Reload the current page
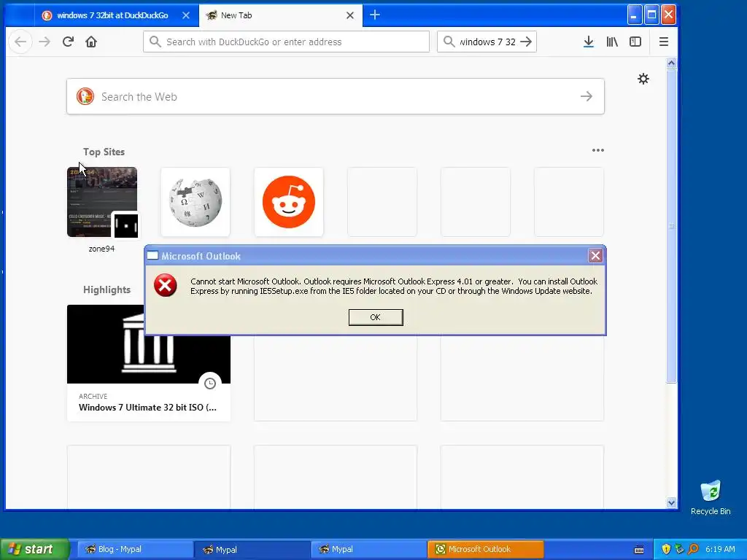This screenshot has width=747, height=560. click(68, 42)
